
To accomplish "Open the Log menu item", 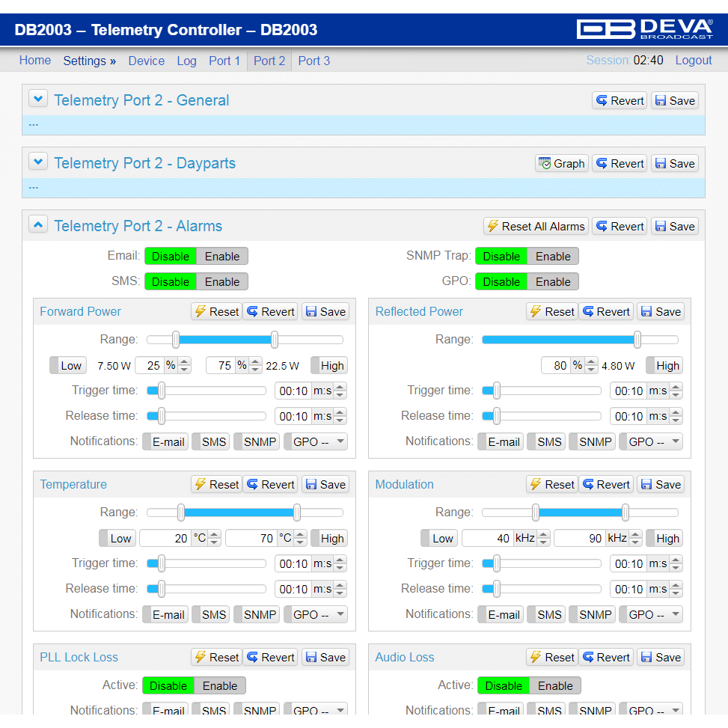I will (x=186, y=61).
